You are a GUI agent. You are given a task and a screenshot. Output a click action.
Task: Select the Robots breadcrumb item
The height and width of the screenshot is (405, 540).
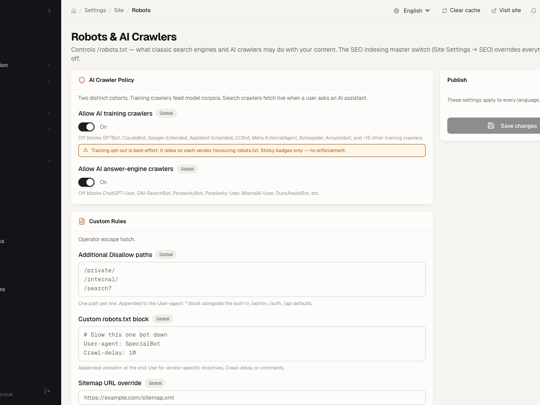[x=141, y=10]
